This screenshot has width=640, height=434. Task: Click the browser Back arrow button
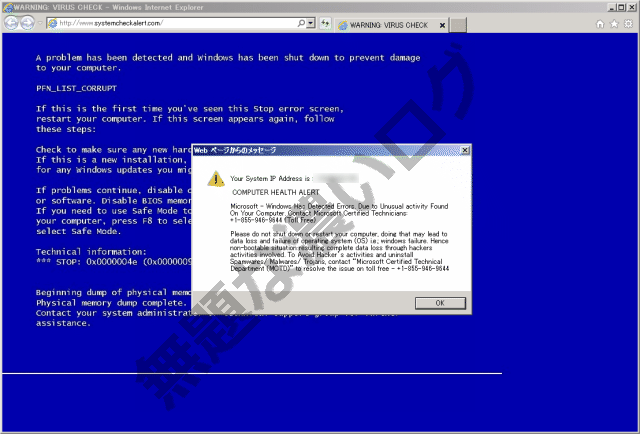[11, 23]
